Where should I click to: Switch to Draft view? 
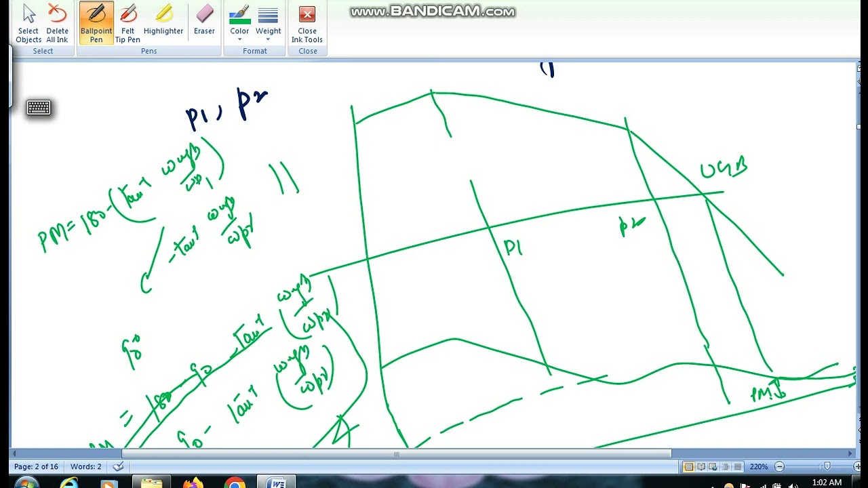(x=738, y=467)
